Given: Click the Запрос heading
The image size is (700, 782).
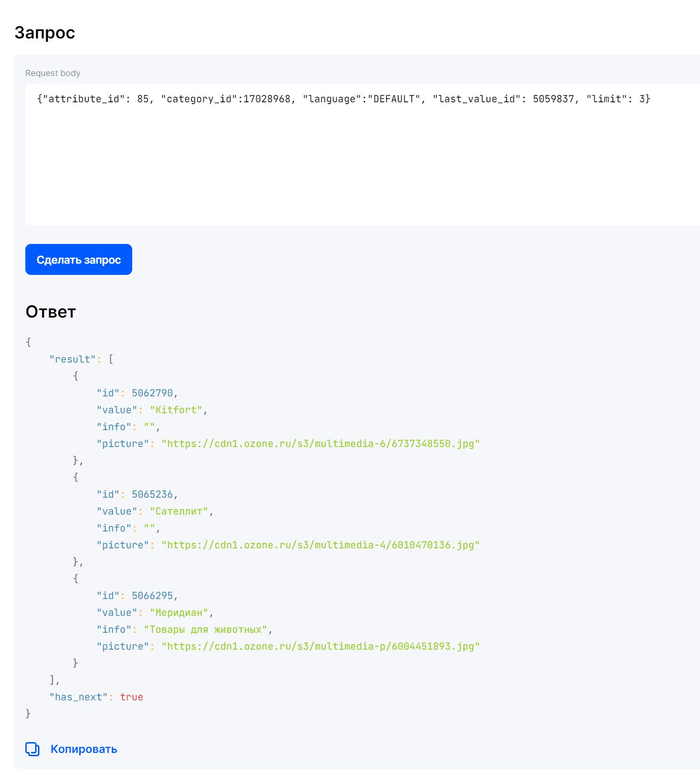Looking at the screenshot, I should point(44,32).
